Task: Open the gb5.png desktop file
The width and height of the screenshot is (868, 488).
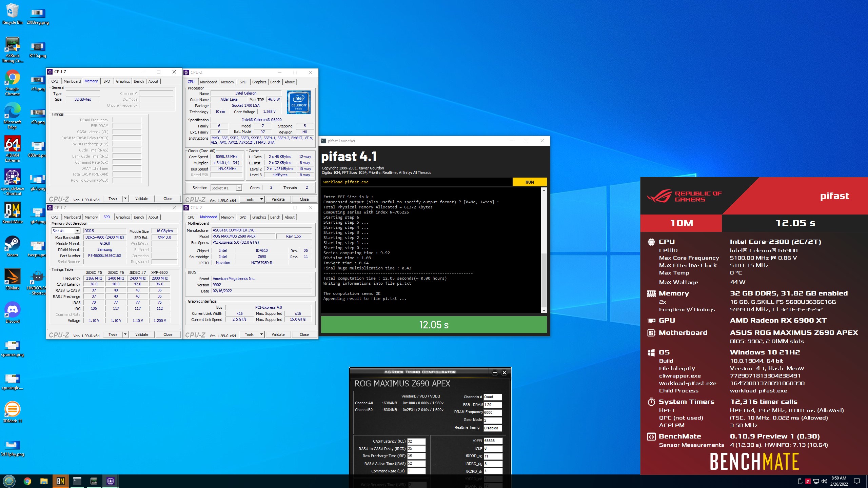Action: pyautogui.click(x=38, y=182)
